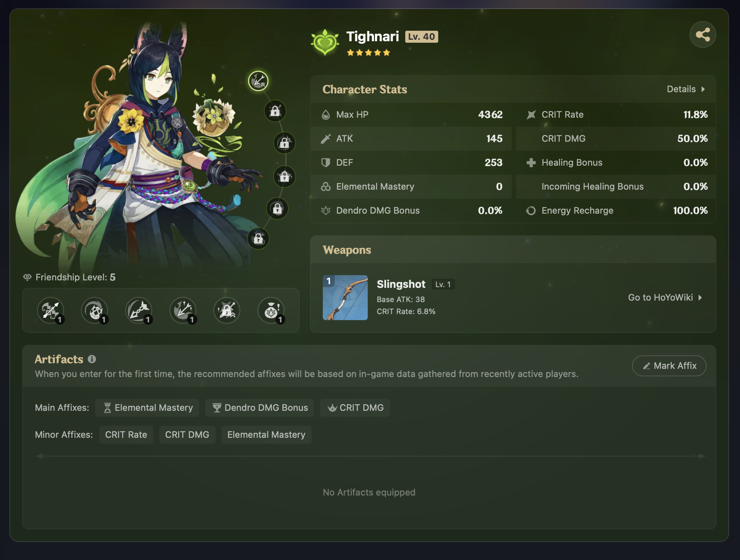Open Go to HoYoWiki link
Viewport: 740px width, 560px height.
tap(665, 298)
